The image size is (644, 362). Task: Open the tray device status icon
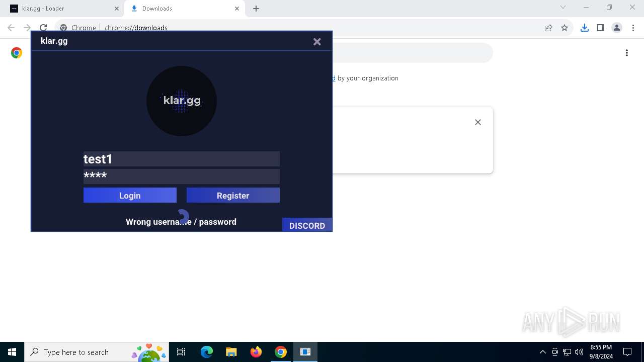click(555, 352)
